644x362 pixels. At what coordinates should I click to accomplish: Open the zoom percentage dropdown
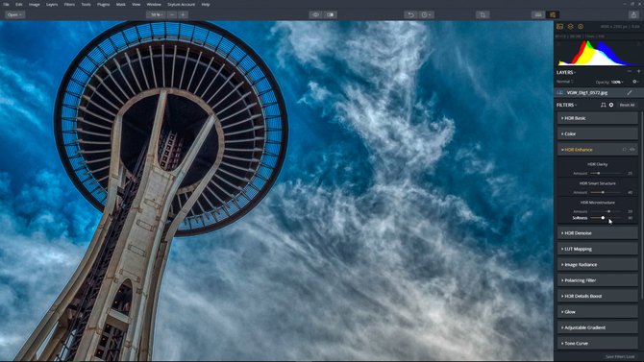tap(156, 14)
